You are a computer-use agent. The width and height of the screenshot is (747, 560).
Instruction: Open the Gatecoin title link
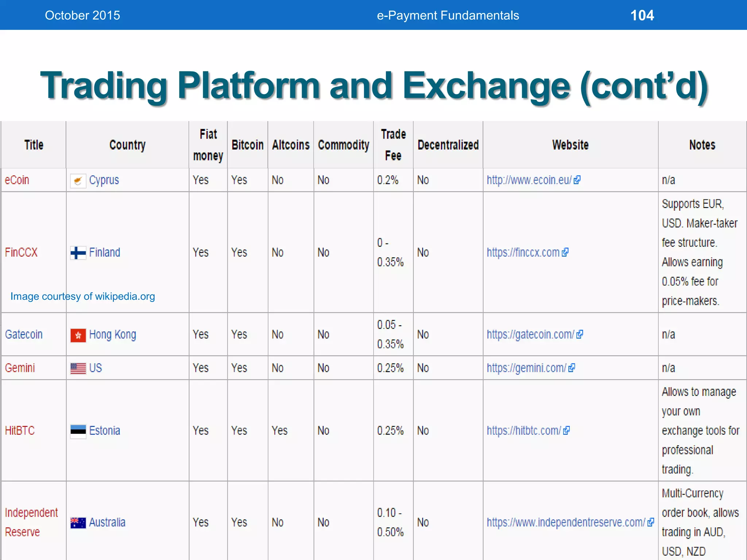coord(24,334)
